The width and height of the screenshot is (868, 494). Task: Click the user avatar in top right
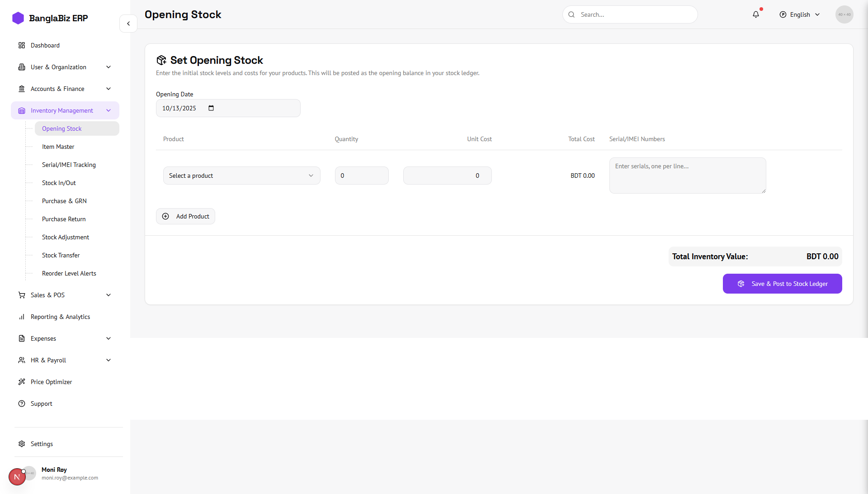(x=844, y=14)
